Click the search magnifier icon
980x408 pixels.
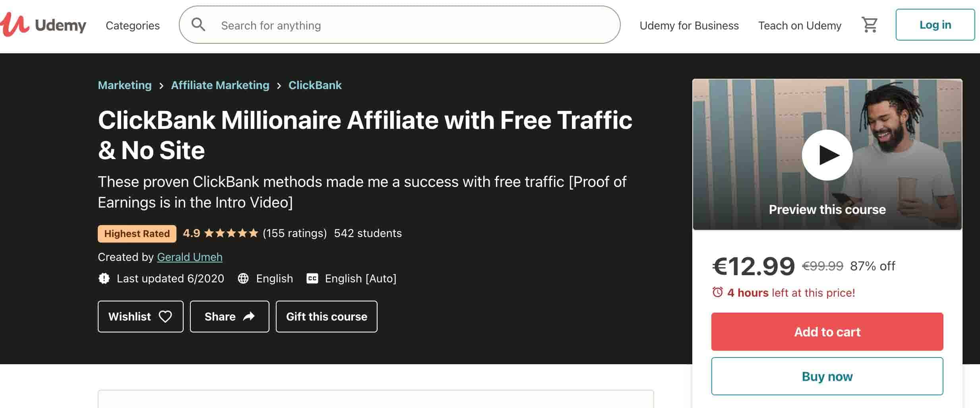(199, 24)
